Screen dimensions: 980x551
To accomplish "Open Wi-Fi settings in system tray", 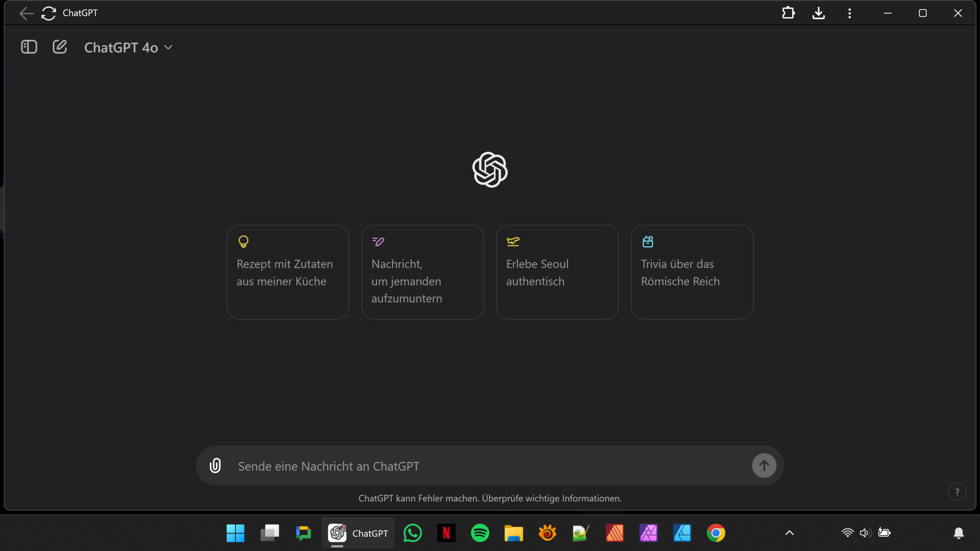I will [x=847, y=533].
